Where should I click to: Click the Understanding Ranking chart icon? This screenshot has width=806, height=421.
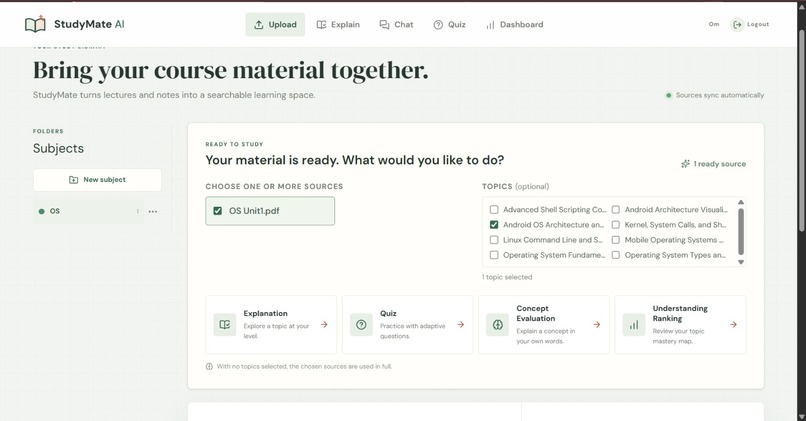click(634, 325)
